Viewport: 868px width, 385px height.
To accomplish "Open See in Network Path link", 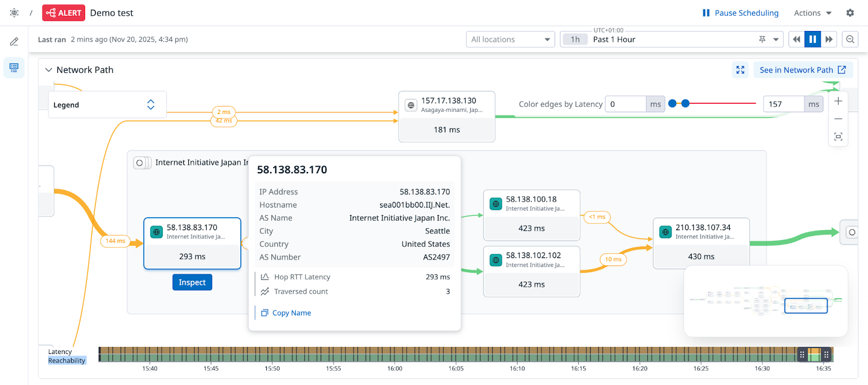I will 802,70.
